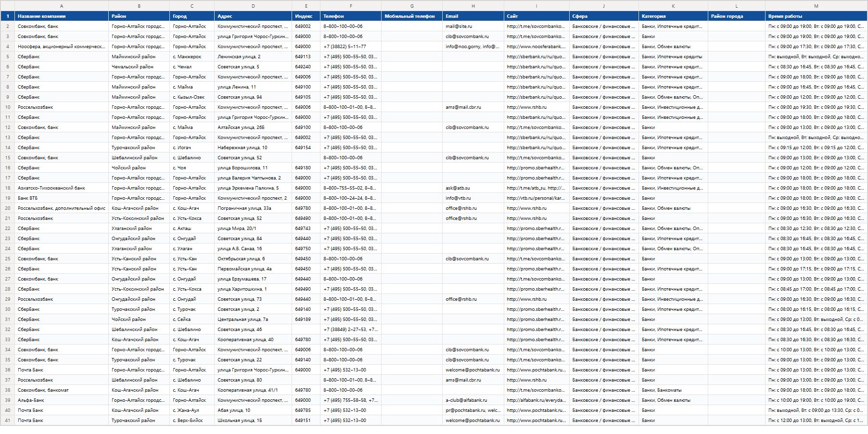The width and height of the screenshot is (868, 434).
Task: Select address 'Первомайская улица, 4а'
Action: tap(253, 269)
